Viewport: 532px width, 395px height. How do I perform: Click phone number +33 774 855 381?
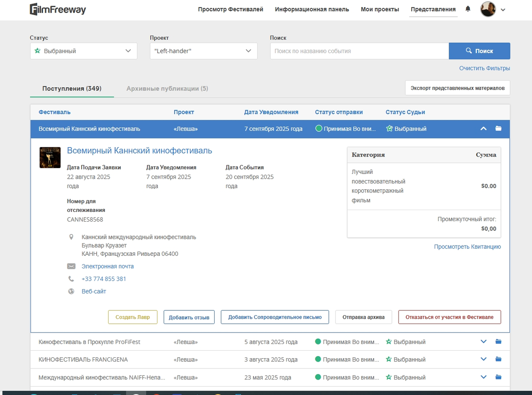coord(104,279)
